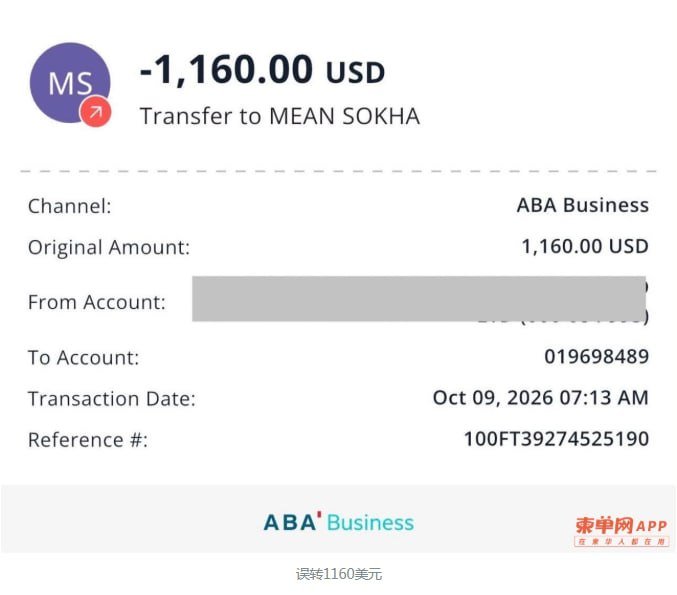Select account number 019698489
677x595 pixels.
point(596,357)
